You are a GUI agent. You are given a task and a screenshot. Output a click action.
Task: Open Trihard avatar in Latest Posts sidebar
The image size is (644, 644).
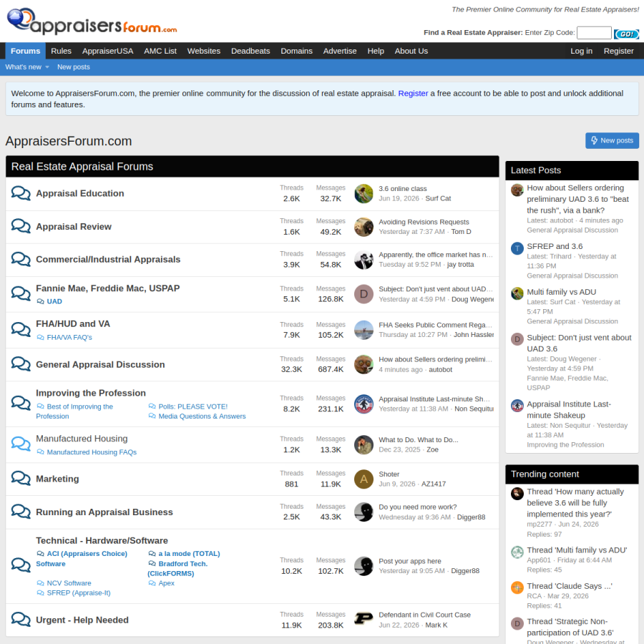tap(517, 248)
